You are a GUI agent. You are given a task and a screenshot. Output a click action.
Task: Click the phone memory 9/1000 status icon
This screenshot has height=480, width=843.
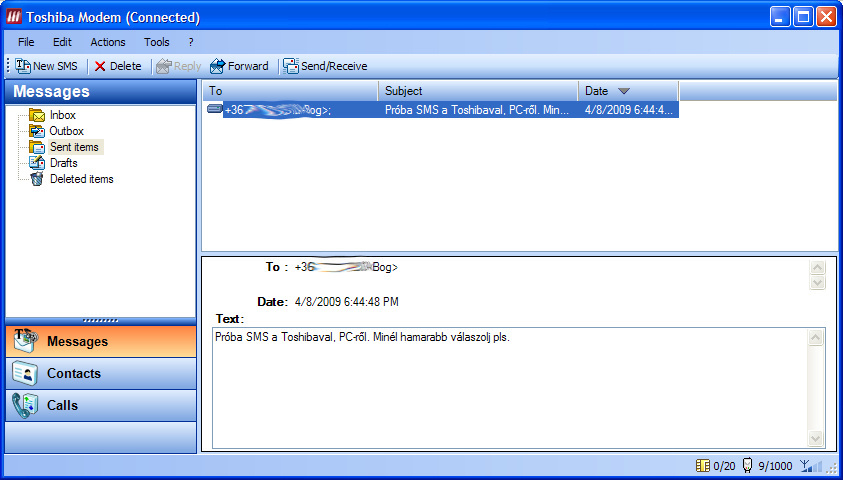click(x=748, y=465)
